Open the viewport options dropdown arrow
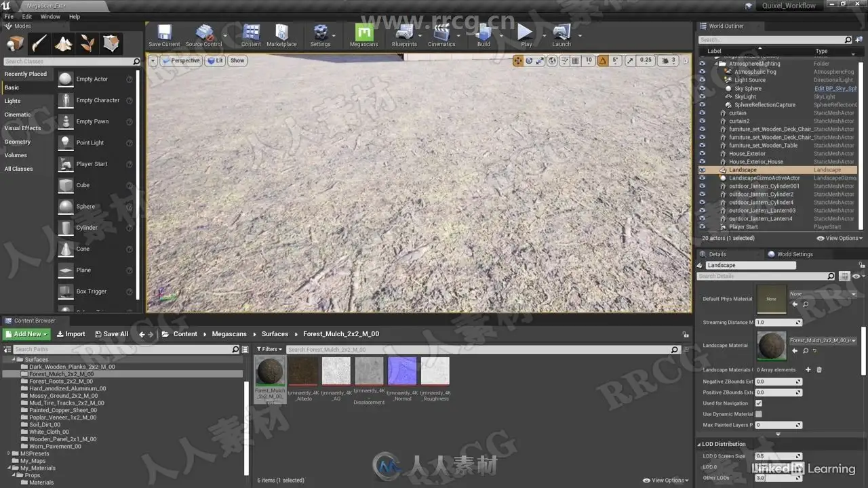 [153, 60]
